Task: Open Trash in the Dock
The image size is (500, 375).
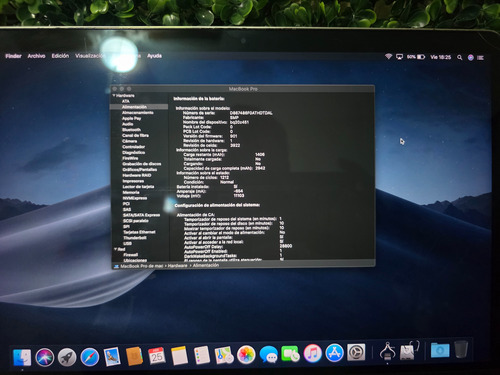Action: point(461,349)
